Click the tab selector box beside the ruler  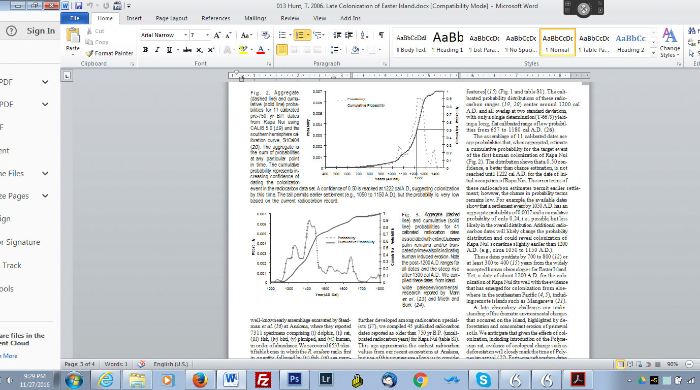[67, 76]
